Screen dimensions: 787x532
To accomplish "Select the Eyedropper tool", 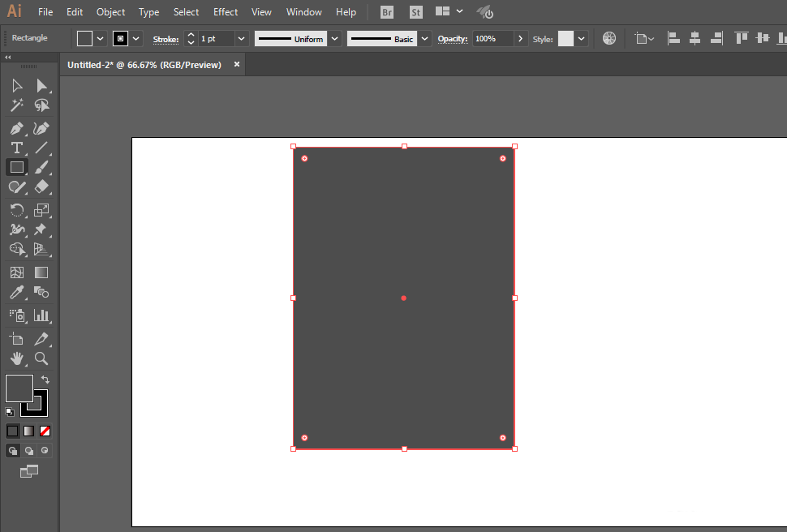I will [x=16, y=292].
